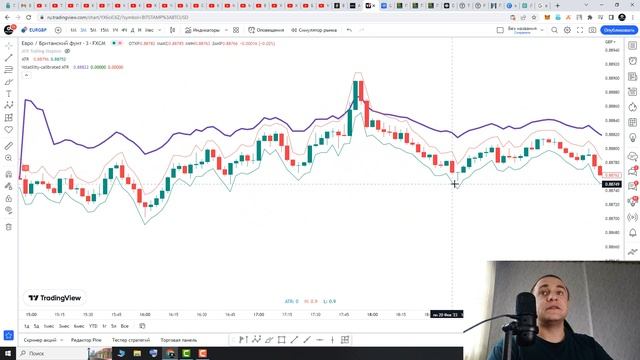Open chart settings gear icon
Screen dimensions: 640x360
coord(567,30)
